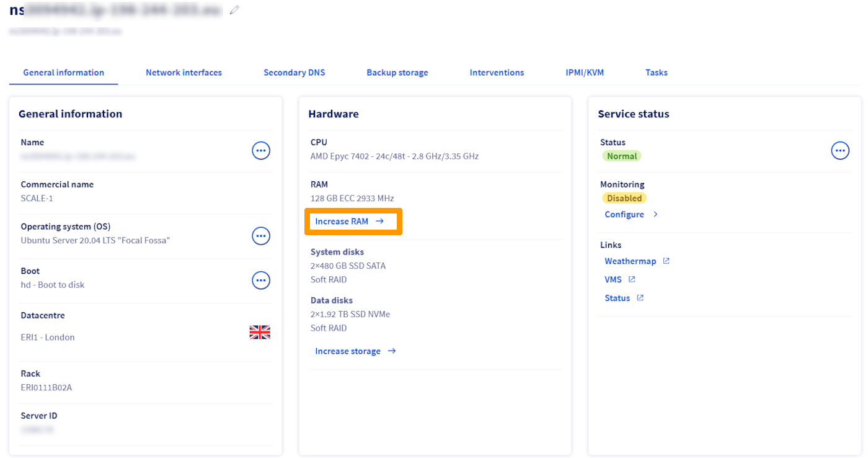Screen dimensions: 868x458
Task: Click the external link icon beside Status link
Action: point(640,299)
